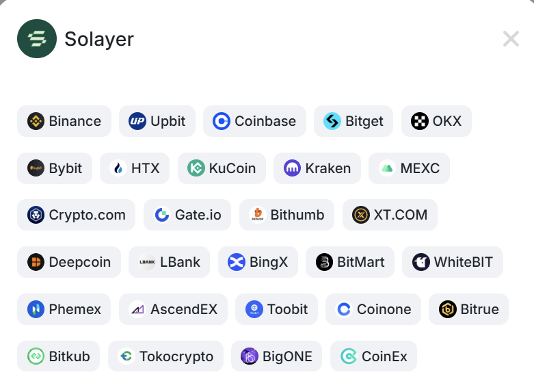Click the Upbit logo icon
The image size is (534, 392).
click(137, 121)
